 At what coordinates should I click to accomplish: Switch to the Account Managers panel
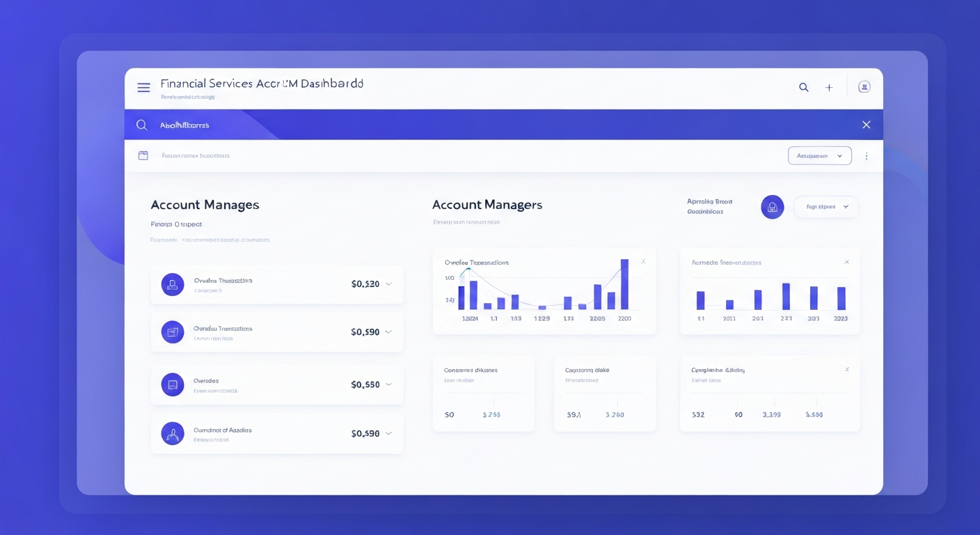tap(487, 205)
